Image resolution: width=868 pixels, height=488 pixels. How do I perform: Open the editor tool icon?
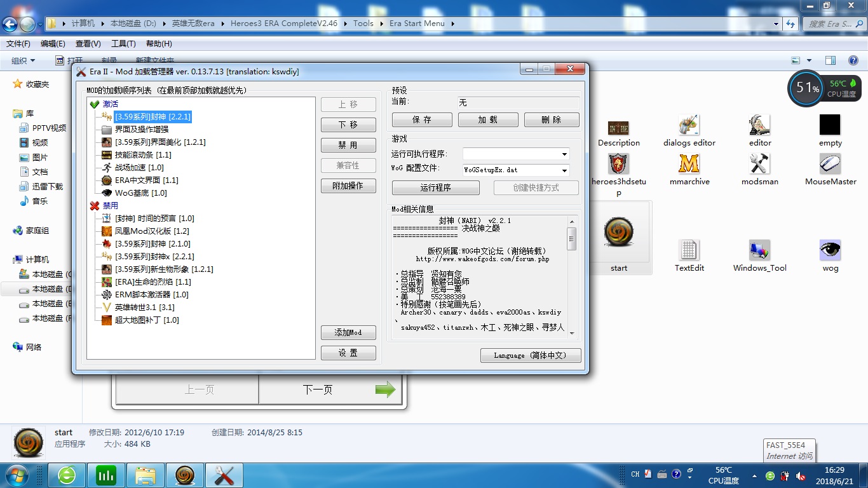tap(759, 125)
